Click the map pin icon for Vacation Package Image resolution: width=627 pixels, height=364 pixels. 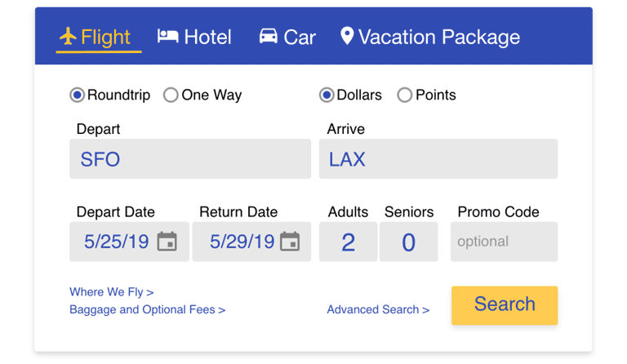[x=347, y=36]
